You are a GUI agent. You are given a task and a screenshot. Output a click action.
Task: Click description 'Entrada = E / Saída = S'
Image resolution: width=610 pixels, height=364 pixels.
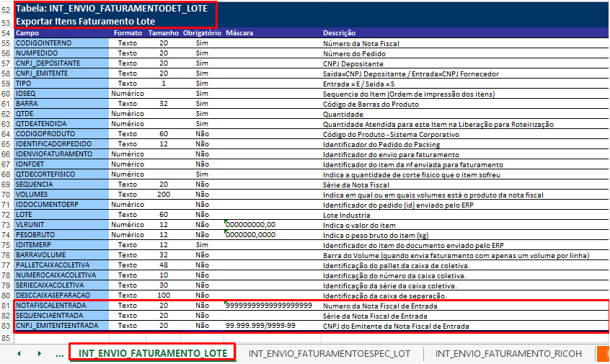click(x=358, y=84)
